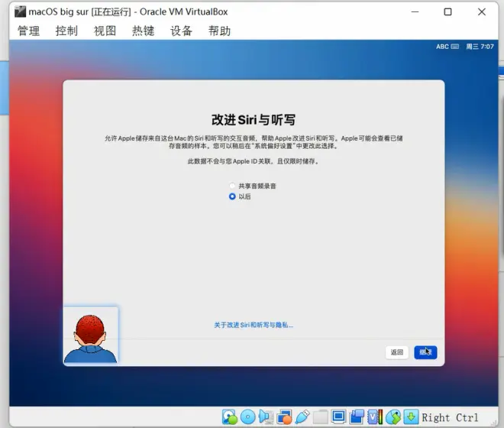Click the CPU virtualization status icon
This screenshot has height=428, width=504.
click(x=375, y=417)
